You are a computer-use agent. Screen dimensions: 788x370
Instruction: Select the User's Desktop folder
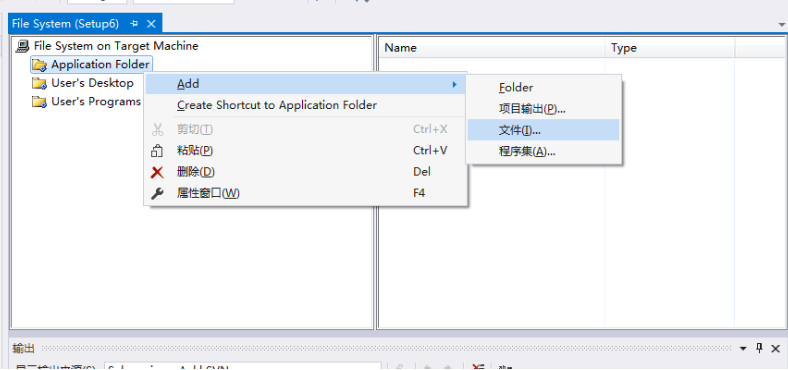92,83
